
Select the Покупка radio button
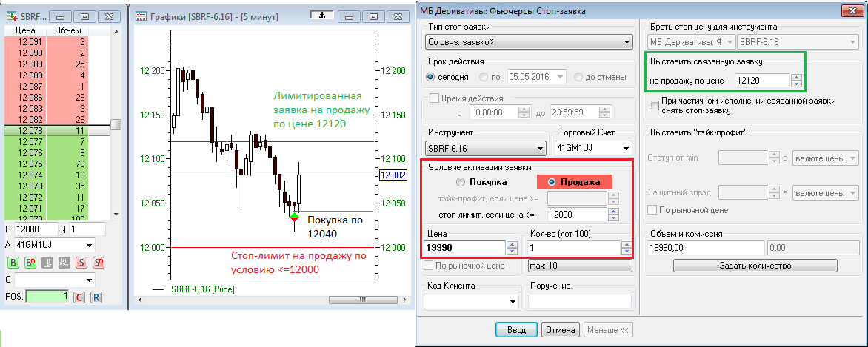[461, 182]
